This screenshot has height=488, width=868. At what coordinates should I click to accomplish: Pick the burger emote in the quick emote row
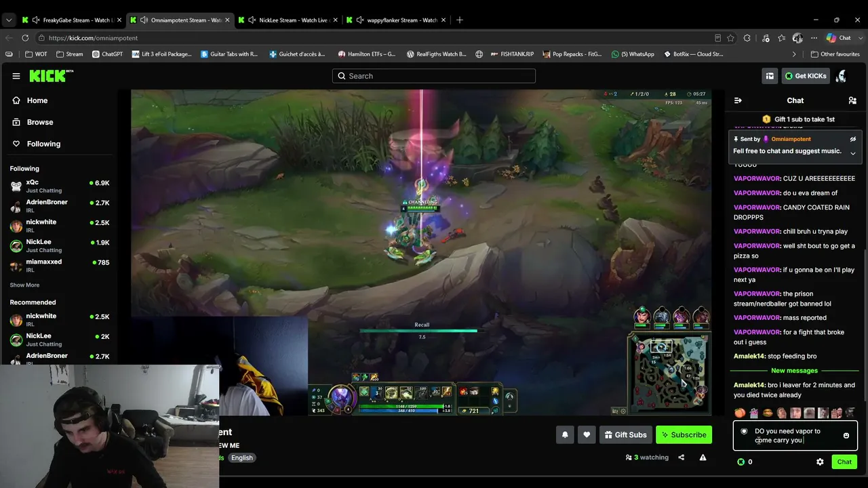pos(768,413)
